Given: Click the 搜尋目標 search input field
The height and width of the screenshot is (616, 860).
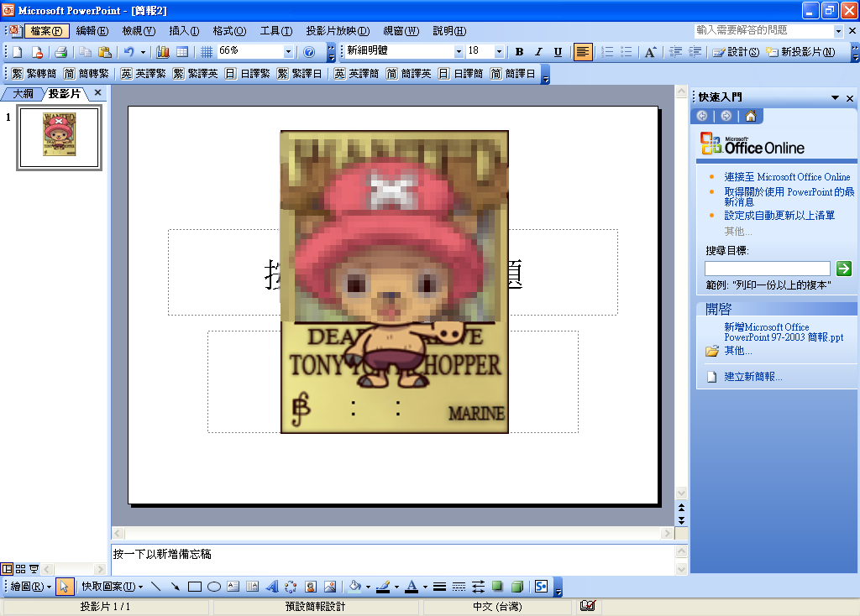Looking at the screenshot, I should pos(768,269).
